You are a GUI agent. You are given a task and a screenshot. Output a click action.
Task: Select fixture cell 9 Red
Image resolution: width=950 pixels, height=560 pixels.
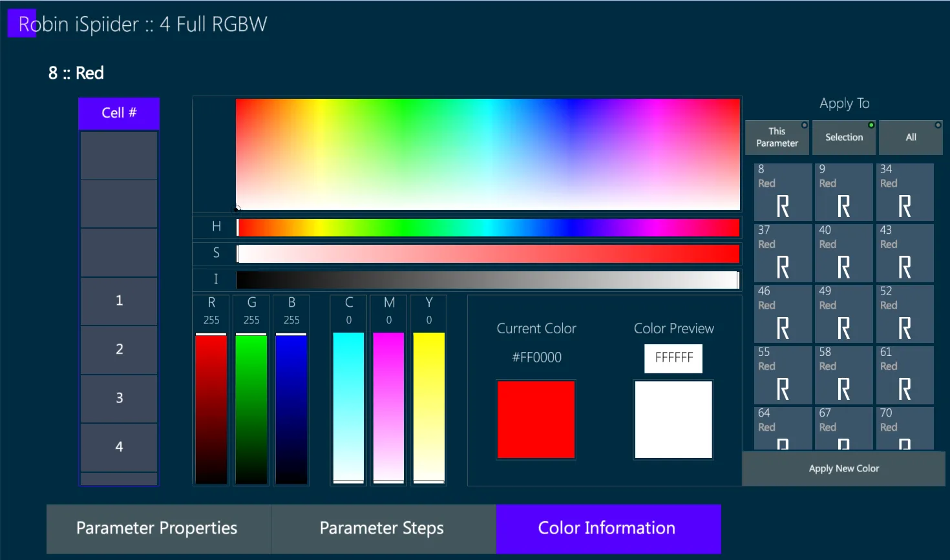[843, 192]
